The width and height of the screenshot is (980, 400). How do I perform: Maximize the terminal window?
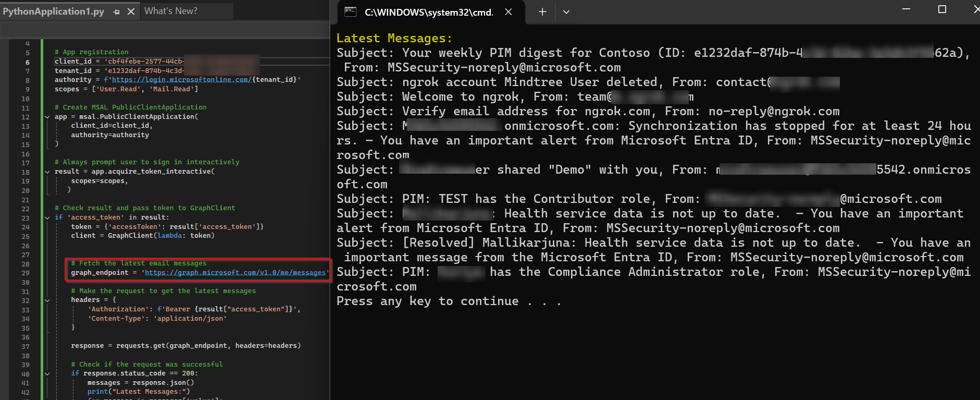[x=941, y=9]
